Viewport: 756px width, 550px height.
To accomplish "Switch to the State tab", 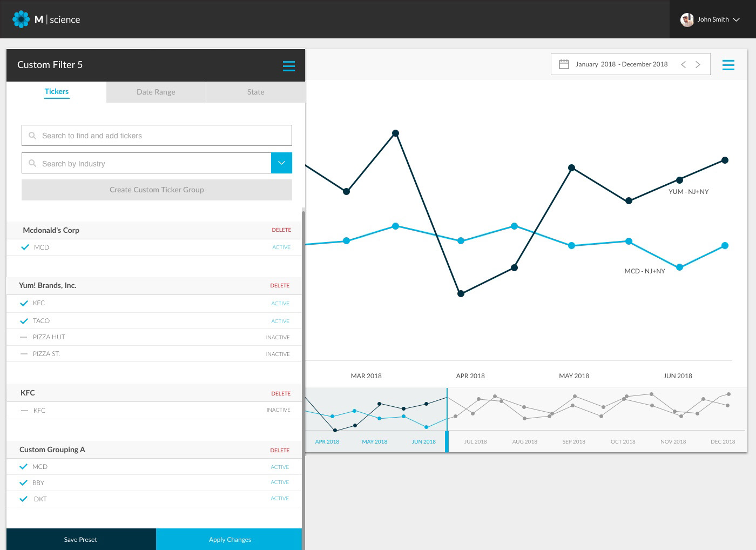I will (256, 92).
